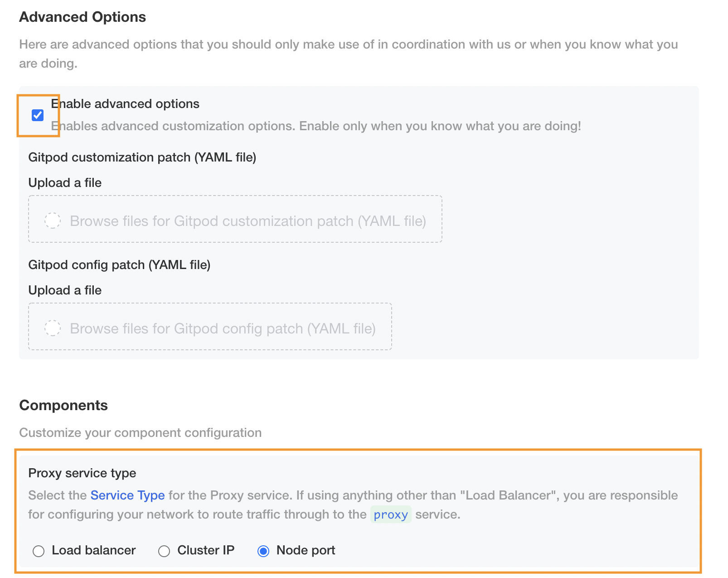Disable the Enable advanced options checkbox
Image resolution: width=728 pixels, height=578 pixels.
click(38, 116)
